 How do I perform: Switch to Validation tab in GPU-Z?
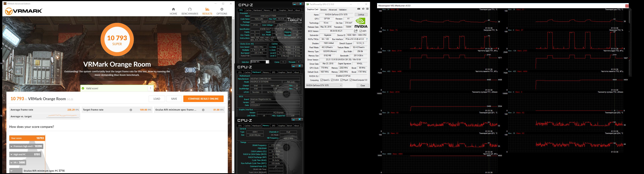342,10
